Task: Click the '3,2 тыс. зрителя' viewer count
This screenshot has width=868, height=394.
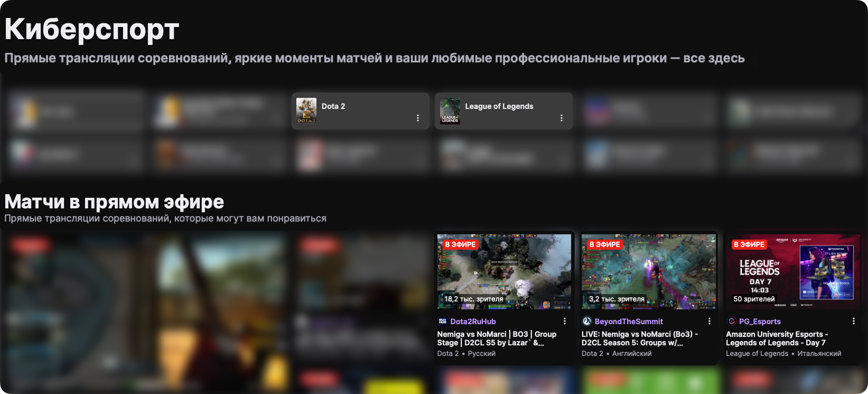Action: tap(617, 299)
